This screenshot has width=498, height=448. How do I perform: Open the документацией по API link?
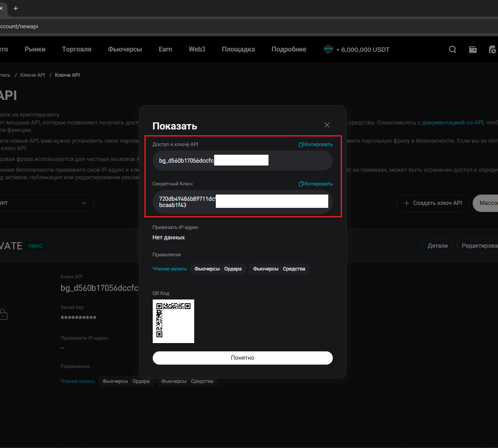pos(453,123)
